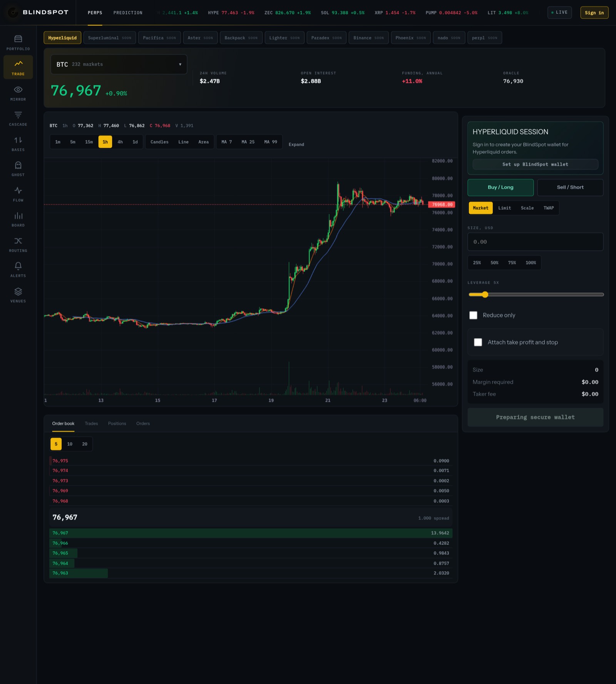
Task: Select the 1d timeframe
Action: pyautogui.click(x=135, y=142)
